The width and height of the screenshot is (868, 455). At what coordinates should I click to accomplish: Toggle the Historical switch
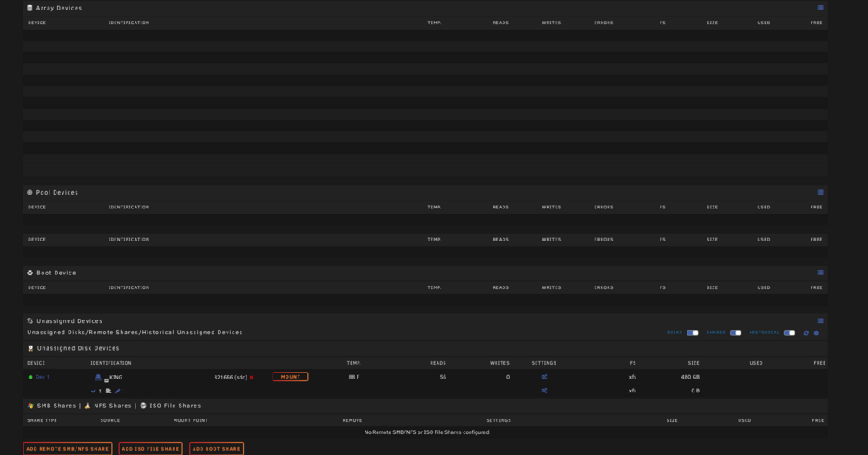pyautogui.click(x=789, y=333)
